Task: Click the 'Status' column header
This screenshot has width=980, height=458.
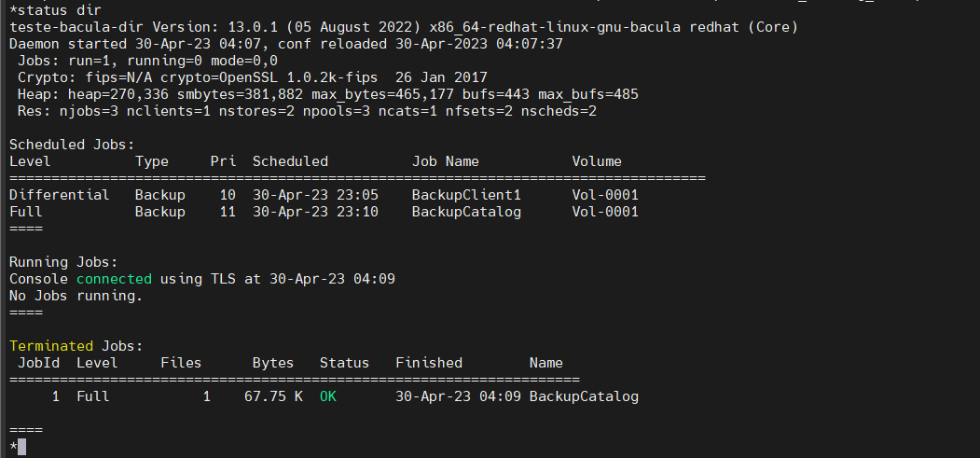Action: tap(344, 363)
